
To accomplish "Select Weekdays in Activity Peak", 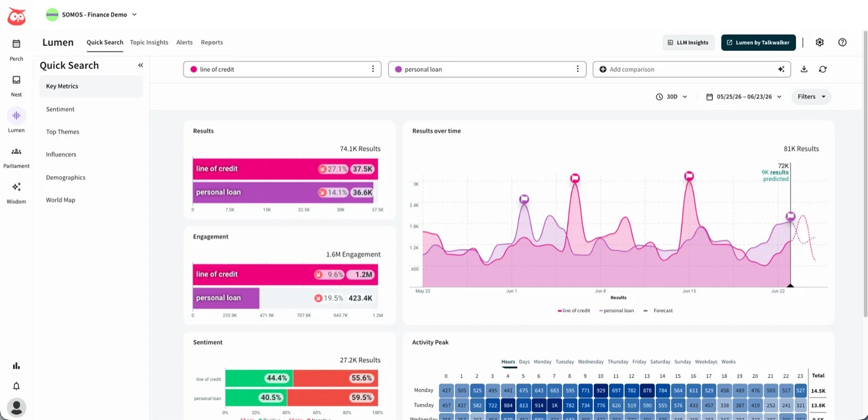I will tap(706, 362).
